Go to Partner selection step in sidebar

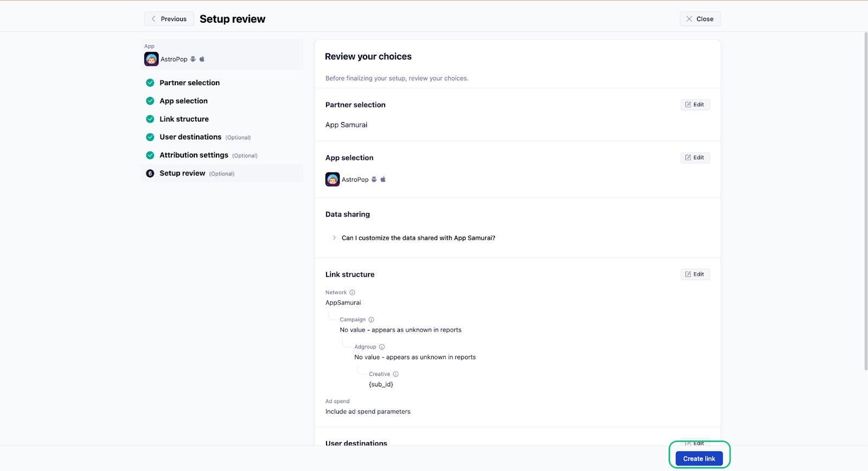(x=189, y=83)
